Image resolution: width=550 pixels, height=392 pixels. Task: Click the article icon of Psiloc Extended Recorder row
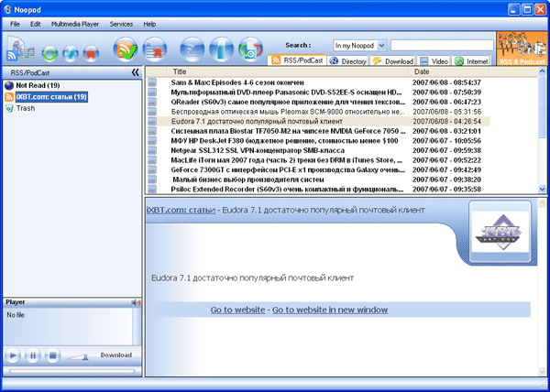[152, 190]
